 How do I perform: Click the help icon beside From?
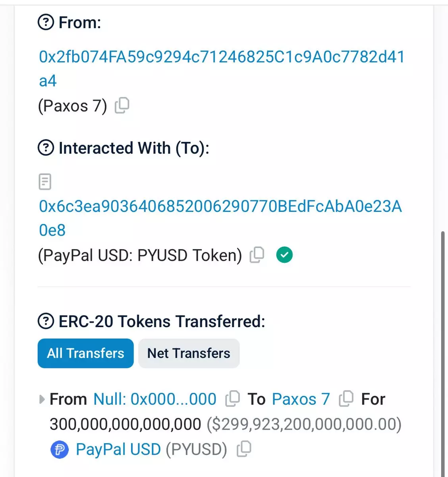coord(46,23)
